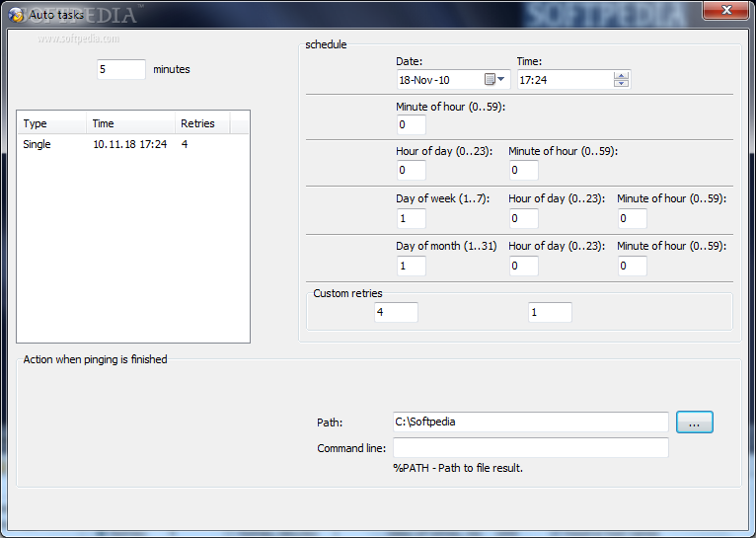Click the monthly Minute of hour field
Viewport: 756px width, 538px height.
click(x=633, y=266)
